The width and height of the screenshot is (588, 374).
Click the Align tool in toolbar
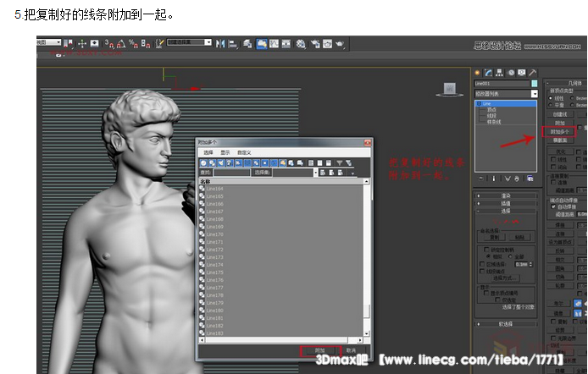click(x=233, y=42)
